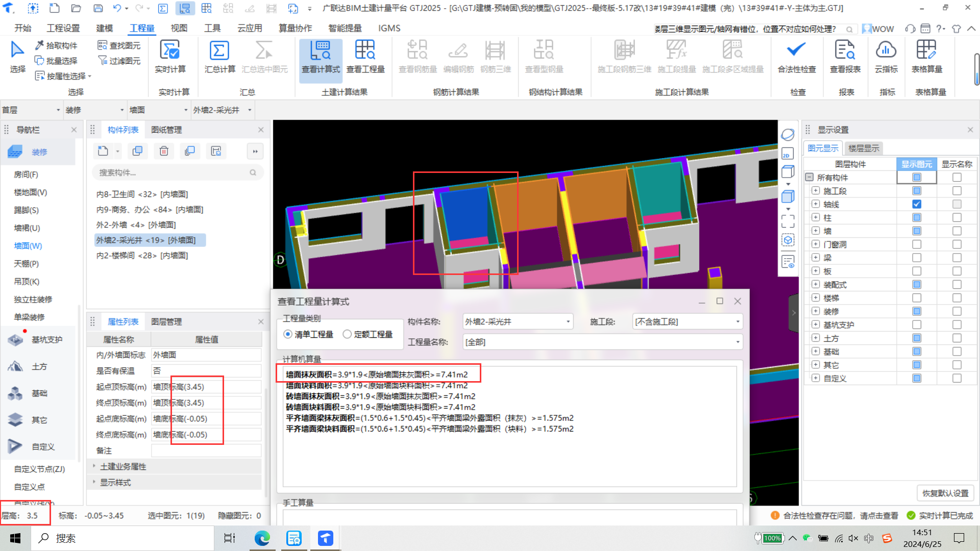The height and width of the screenshot is (551, 980).
Task: Open 云指标 cloud icon
Action: click(886, 50)
